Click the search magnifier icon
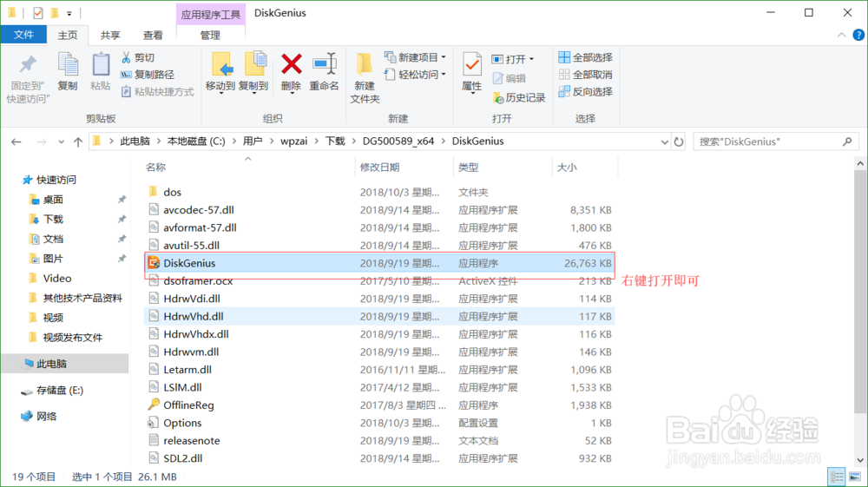Viewport: 868px width, 487px height. (x=847, y=141)
